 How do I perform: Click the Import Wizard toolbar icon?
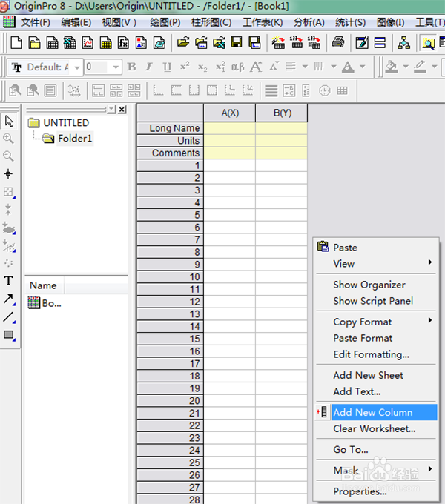point(278,42)
